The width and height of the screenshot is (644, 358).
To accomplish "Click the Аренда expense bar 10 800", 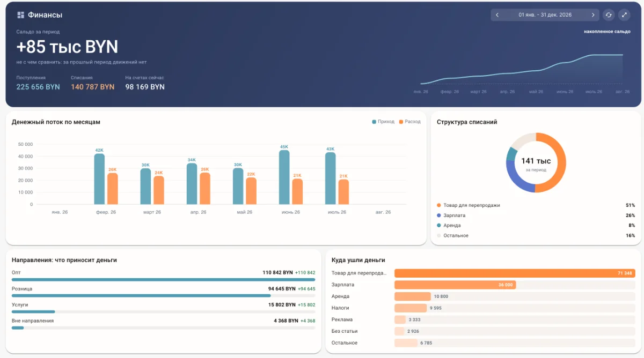I will [x=413, y=296].
